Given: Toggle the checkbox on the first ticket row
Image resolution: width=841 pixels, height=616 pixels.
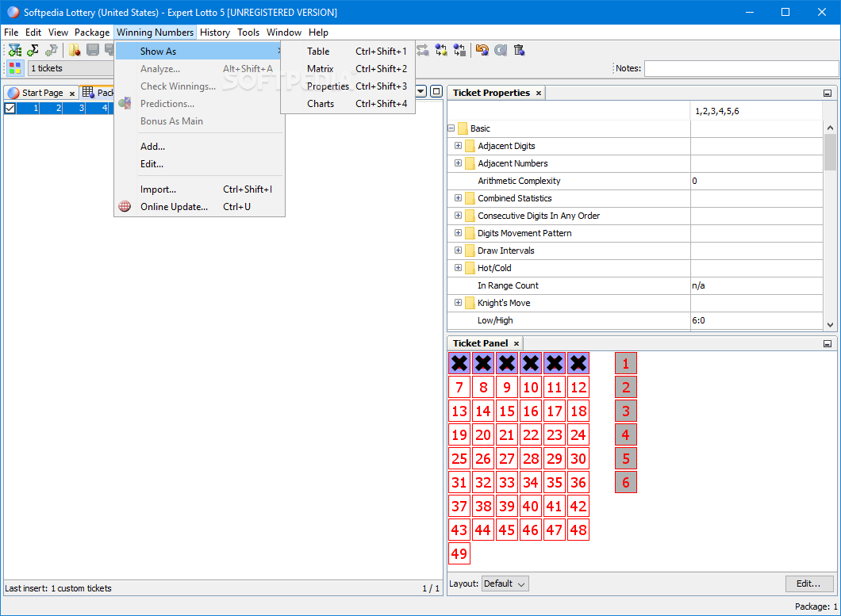Looking at the screenshot, I should (x=10, y=108).
